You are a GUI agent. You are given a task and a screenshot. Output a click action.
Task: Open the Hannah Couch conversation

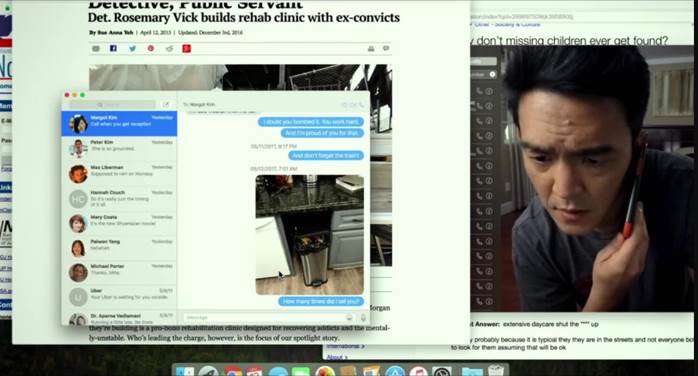(119, 198)
